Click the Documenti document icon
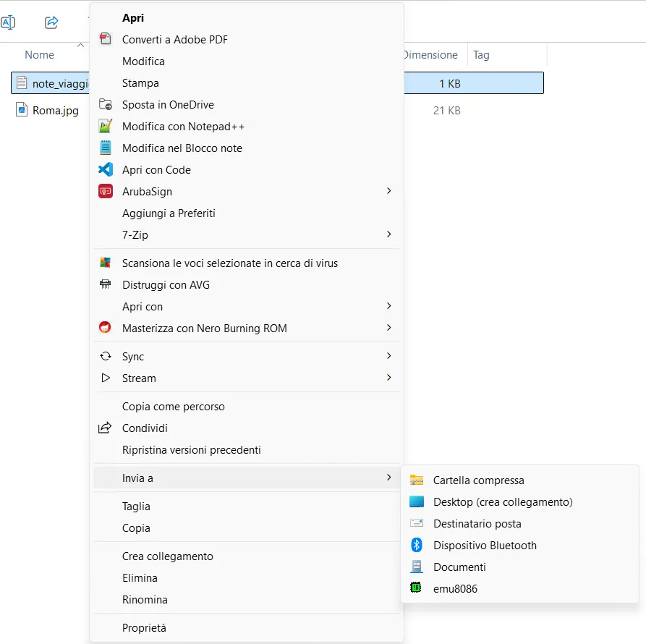The image size is (646, 644). (417, 567)
